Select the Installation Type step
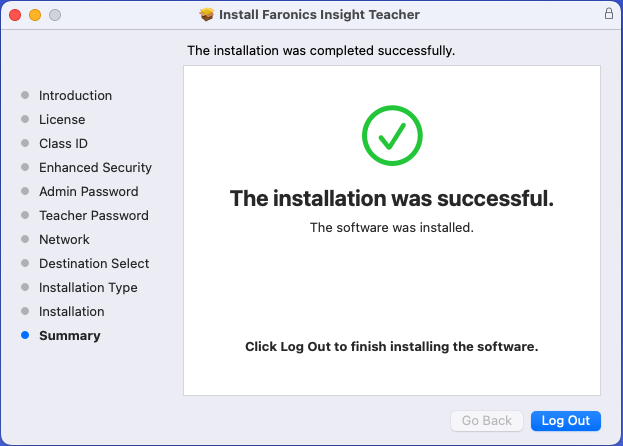Screen dimensions: 623x446 click(x=88, y=288)
